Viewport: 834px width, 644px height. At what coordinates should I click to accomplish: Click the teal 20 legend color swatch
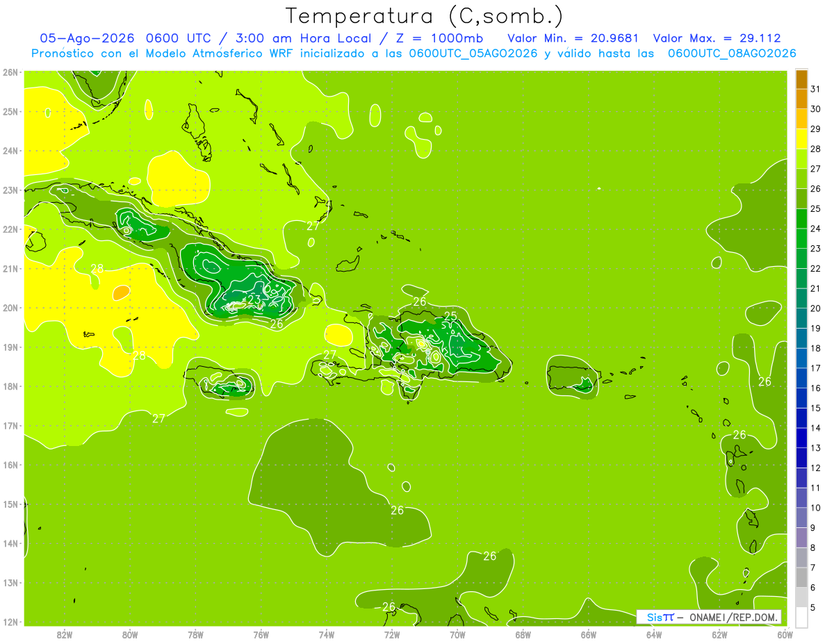click(801, 299)
